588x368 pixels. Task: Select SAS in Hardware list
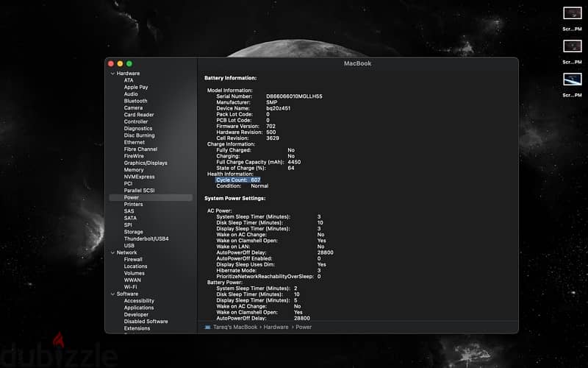[129, 211]
